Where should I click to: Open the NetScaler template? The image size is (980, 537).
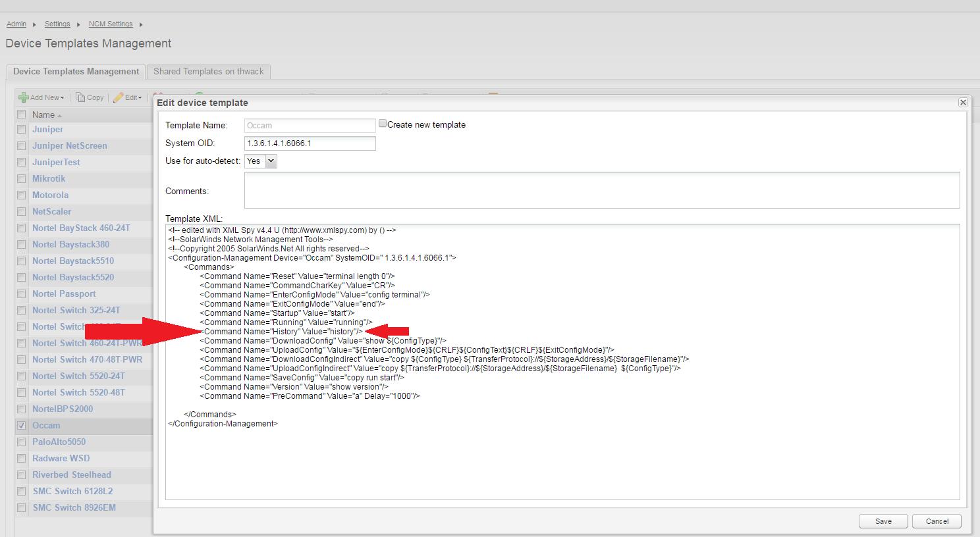pos(52,212)
